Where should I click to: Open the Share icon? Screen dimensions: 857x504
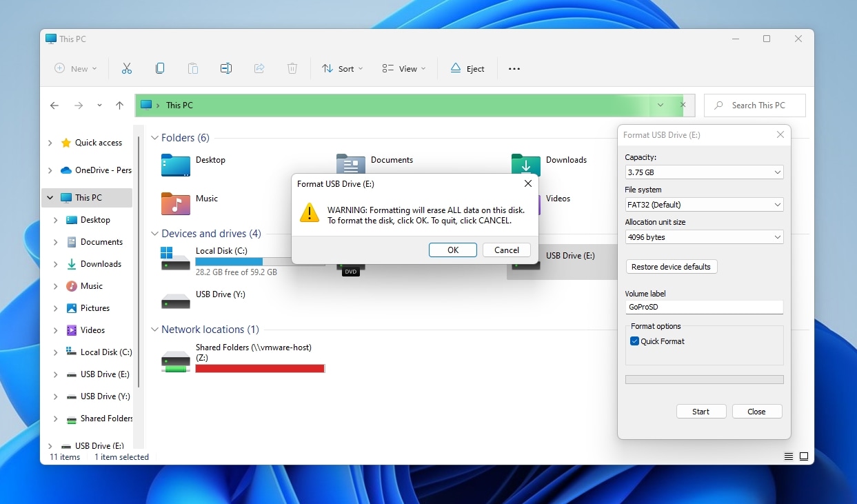pyautogui.click(x=259, y=68)
